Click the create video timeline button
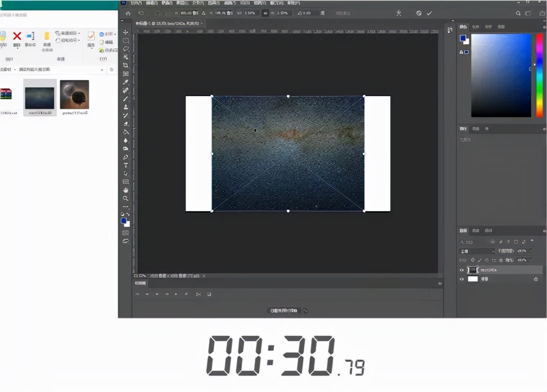Viewport: 547px width, 392px height. coord(284,310)
